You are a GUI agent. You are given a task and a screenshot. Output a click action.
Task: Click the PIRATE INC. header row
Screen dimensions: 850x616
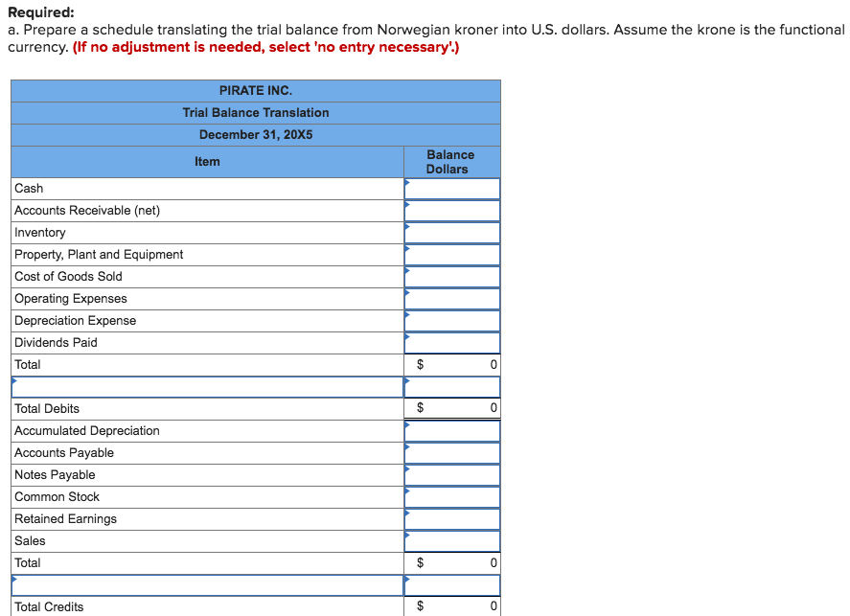pyautogui.click(x=255, y=90)
